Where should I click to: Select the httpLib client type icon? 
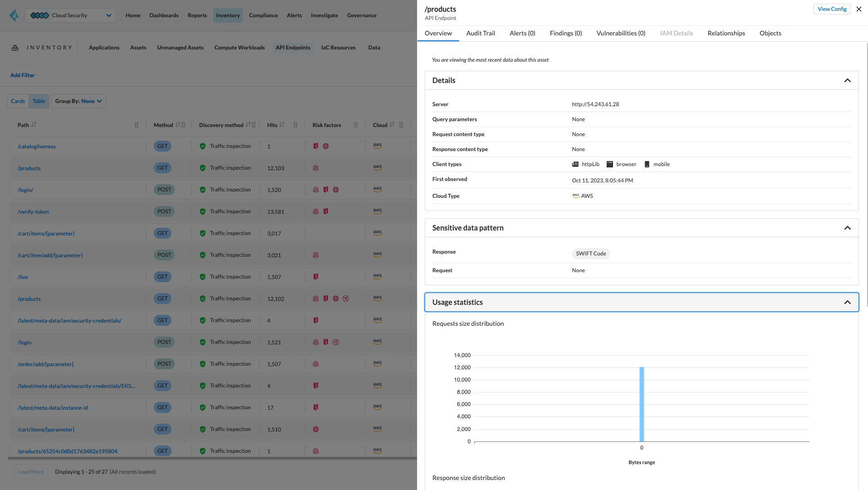point(574,164)
